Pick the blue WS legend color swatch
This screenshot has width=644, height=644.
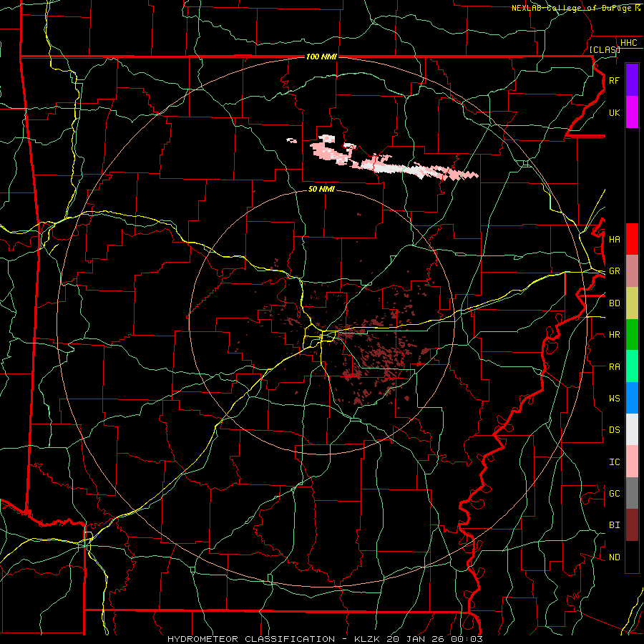click(632, 398)
